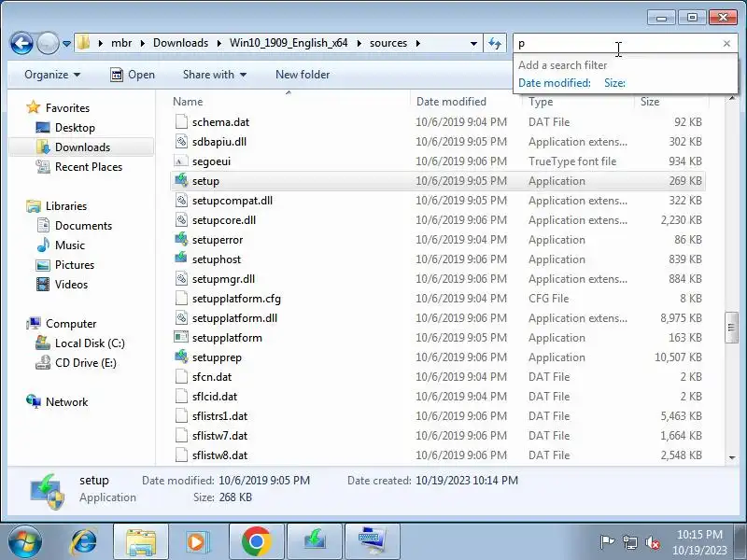Click the file list scrollbar thumb
This screenshot has height=560, width=747.
[x=731, y=328]
